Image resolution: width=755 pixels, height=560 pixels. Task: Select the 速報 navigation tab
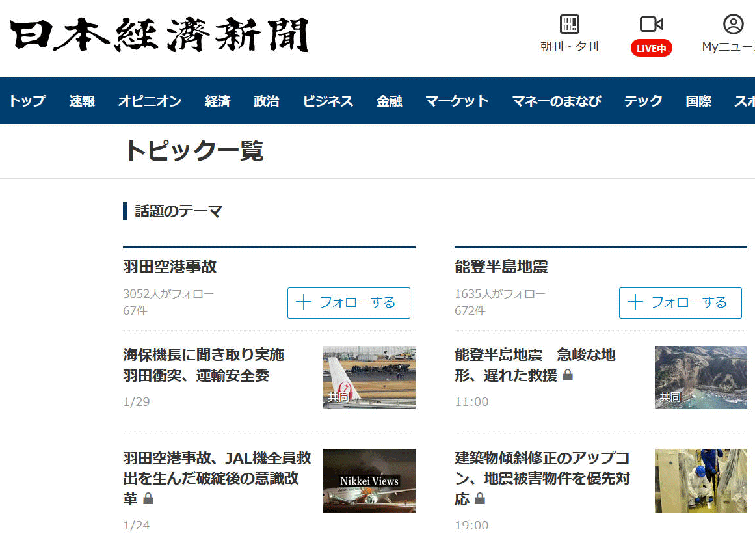[x=82, y=101]
